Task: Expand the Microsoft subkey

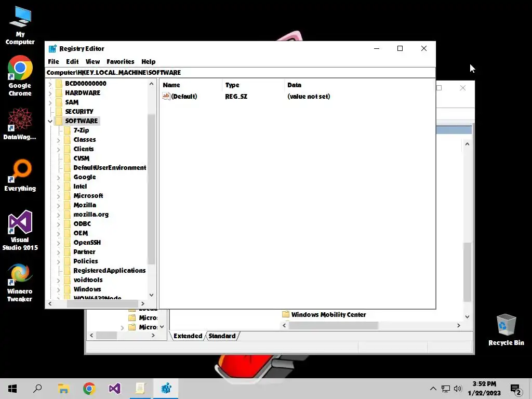Action: pyautogui.click(x=58, y=196)
